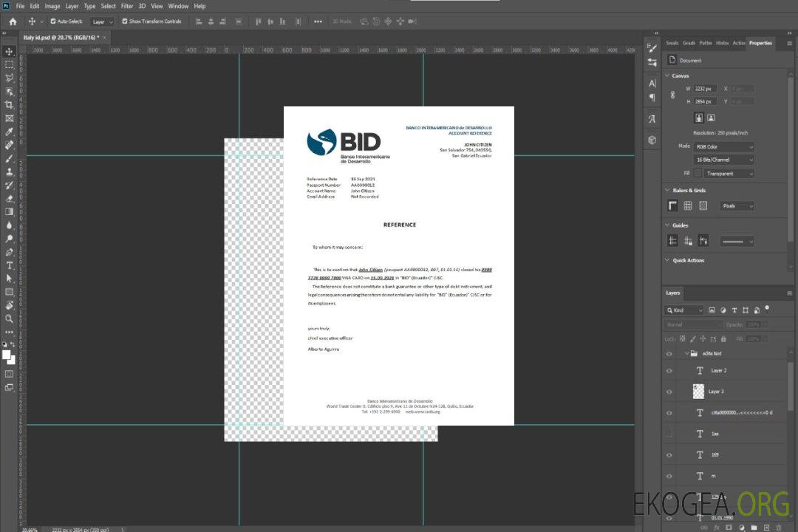Viewport: 798px width, 532px height.
Task: Uncheck the Auto-Select checkbox
Action: 53,21
